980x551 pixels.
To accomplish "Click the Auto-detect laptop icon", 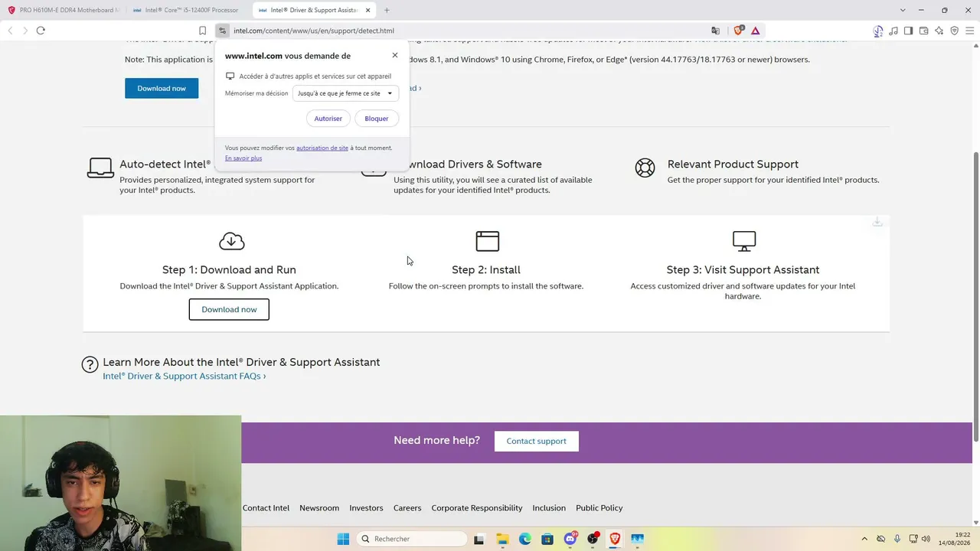I will [100, 168].
